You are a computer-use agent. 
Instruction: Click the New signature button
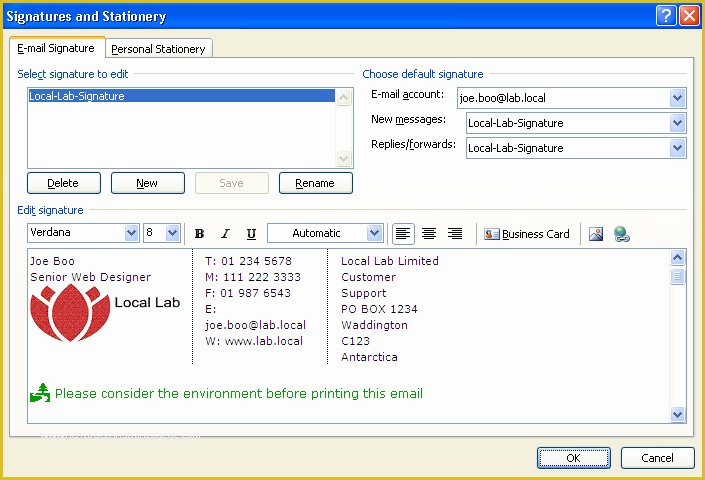147,183
